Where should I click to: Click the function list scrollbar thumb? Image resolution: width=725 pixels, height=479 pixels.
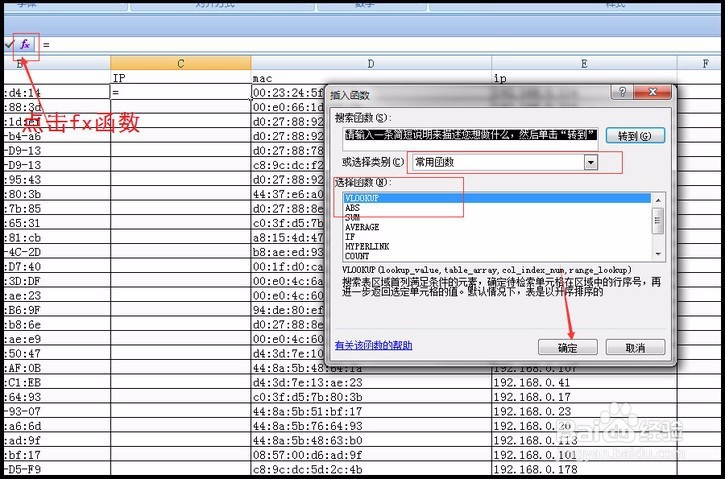pos(658,221)
